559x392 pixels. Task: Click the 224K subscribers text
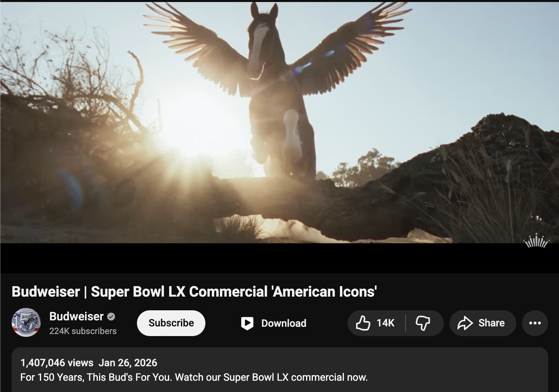pyautogui.click(x=83, y=331)
